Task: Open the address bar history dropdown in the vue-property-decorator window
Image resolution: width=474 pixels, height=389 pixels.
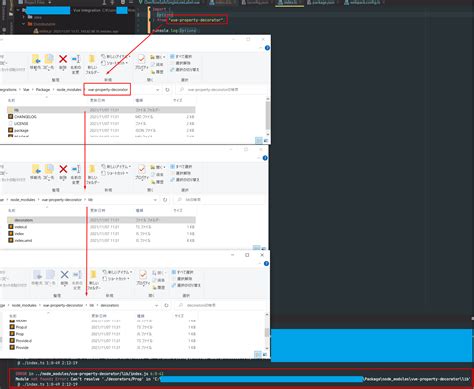Action: tap(157, 90)
